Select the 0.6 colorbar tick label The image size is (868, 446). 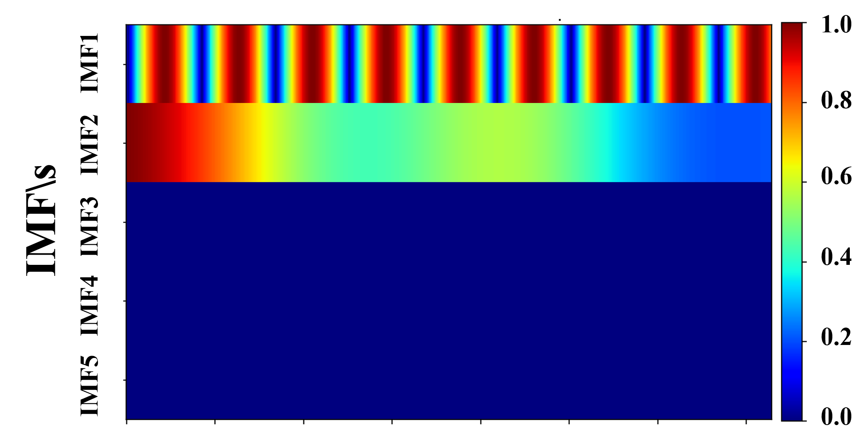point(836,176)
